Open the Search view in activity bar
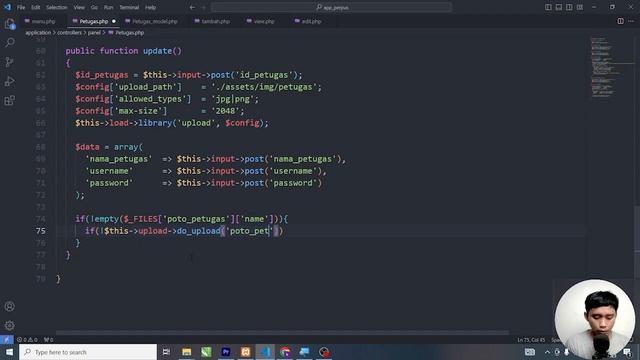Viewport: 640px width, 360px height. [x=9, y=42]
